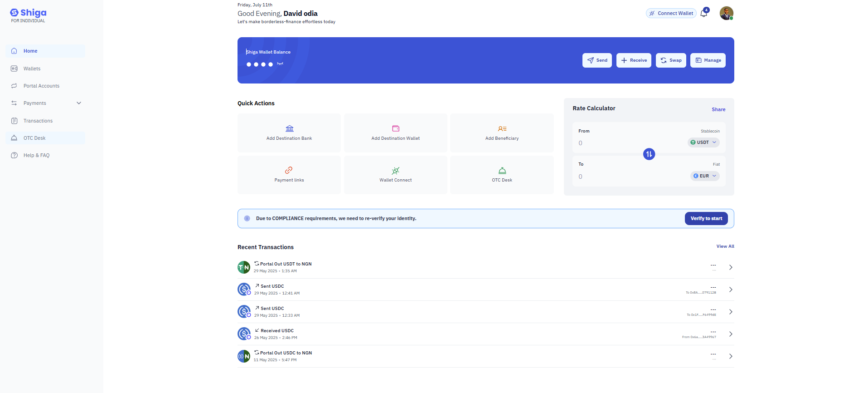The width and height of the screenshot is (868, 393).
Task: Open the notifications bell
Action: 704,13
